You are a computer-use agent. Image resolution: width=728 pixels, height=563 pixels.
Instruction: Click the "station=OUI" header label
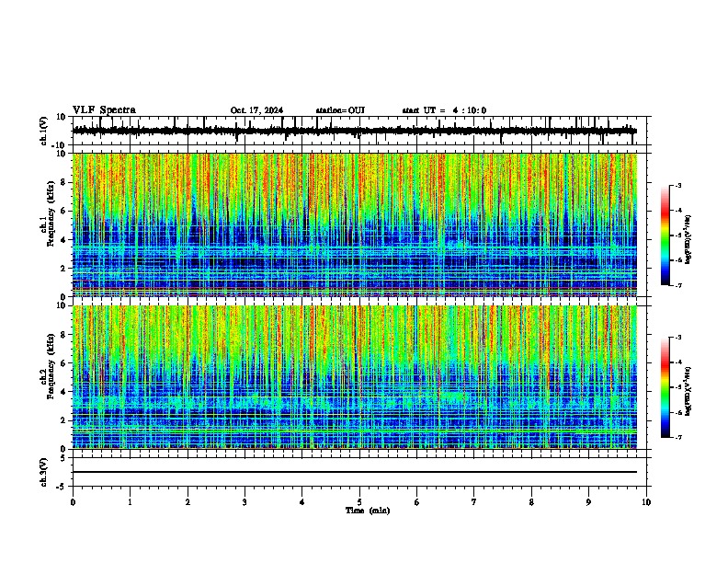coord(340,110)
